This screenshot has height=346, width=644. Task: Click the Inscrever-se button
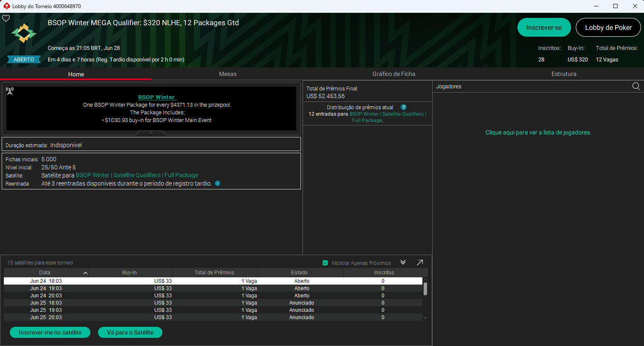tap(544, 27)
